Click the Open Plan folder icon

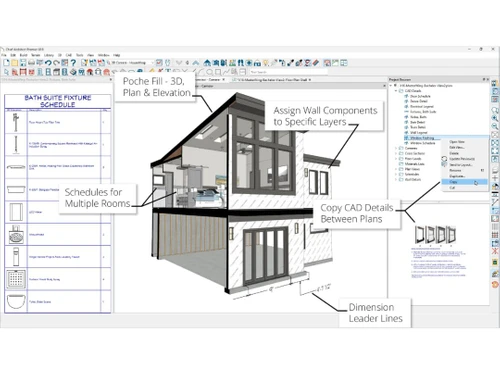(14, 63)
